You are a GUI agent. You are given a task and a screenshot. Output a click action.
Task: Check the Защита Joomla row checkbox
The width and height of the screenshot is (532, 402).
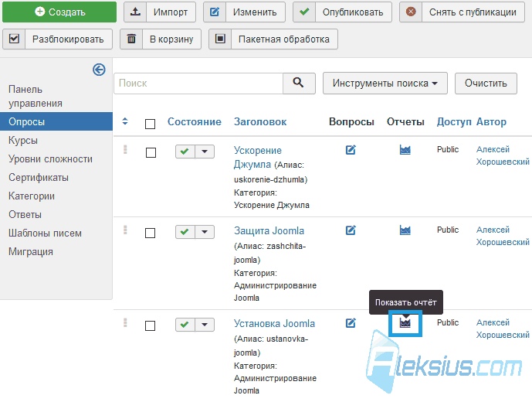tap(150, 233)
